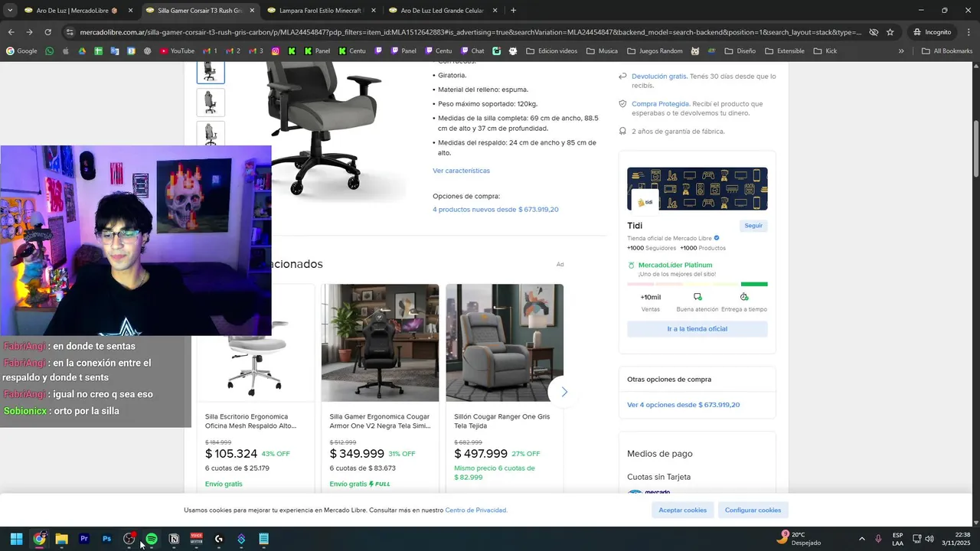Follow the Tidi store with Seguir

pos(753,226)
